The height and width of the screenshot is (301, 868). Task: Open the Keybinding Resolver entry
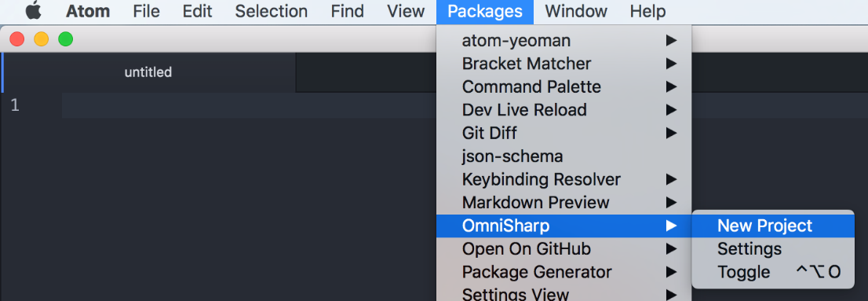[x=563, y=180]
